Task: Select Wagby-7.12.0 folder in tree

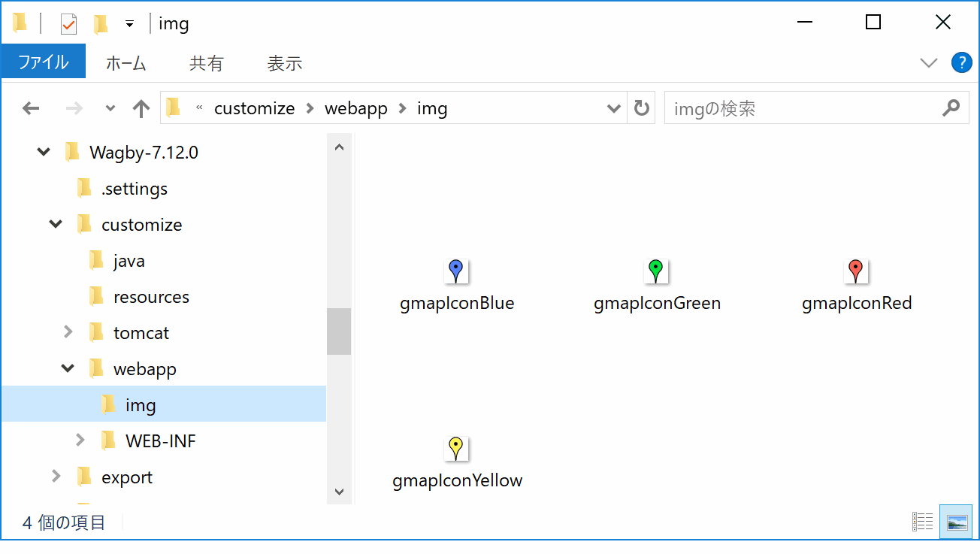Action: click(144, 153)
